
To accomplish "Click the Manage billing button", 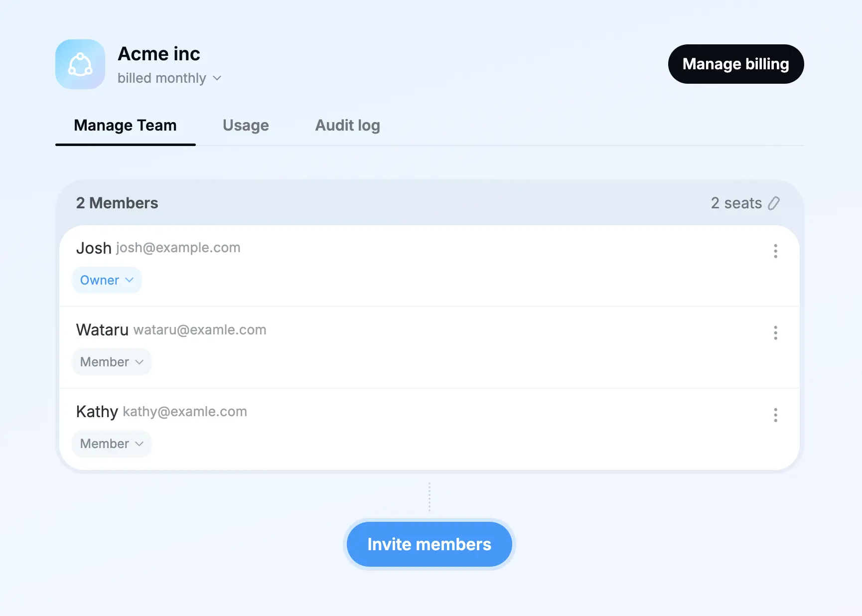I will coord(735,64).
